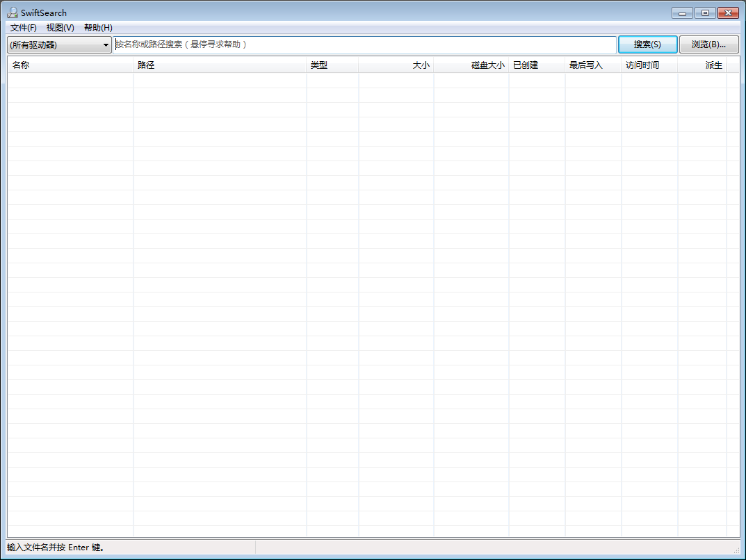Screen dimensions: 746x560
Task: Expand the (所有驱动器) drive dropdown
Action: [x=59, y=45]
